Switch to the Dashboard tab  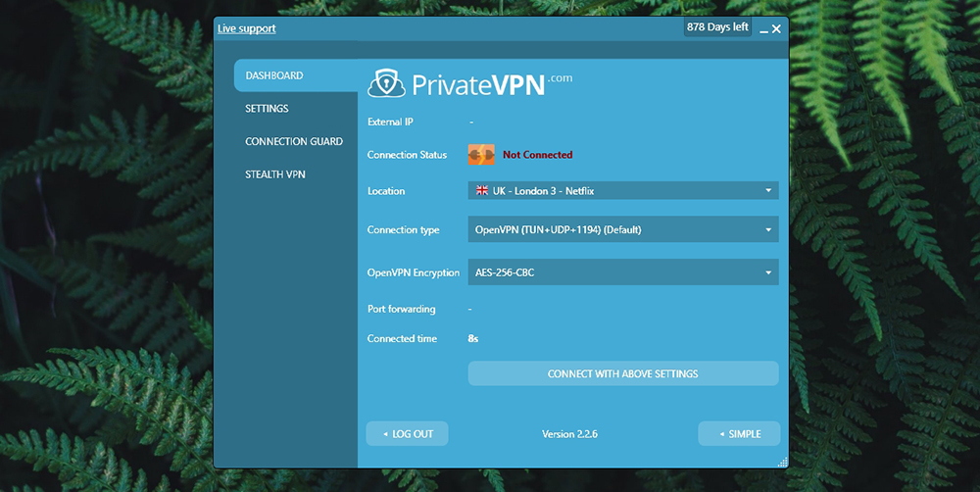pyautogui.click(x=296, y=75)
